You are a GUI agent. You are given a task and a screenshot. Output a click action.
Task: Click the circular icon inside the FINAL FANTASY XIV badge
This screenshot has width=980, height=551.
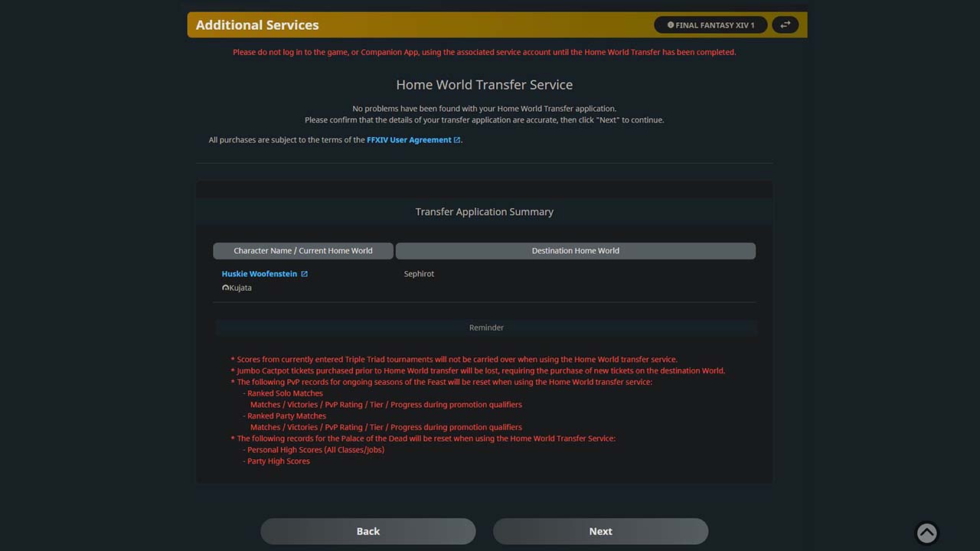670,24
